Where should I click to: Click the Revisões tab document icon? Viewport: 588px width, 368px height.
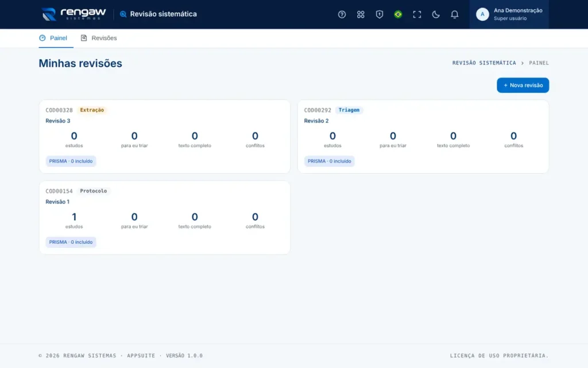[x=84, y=38]
